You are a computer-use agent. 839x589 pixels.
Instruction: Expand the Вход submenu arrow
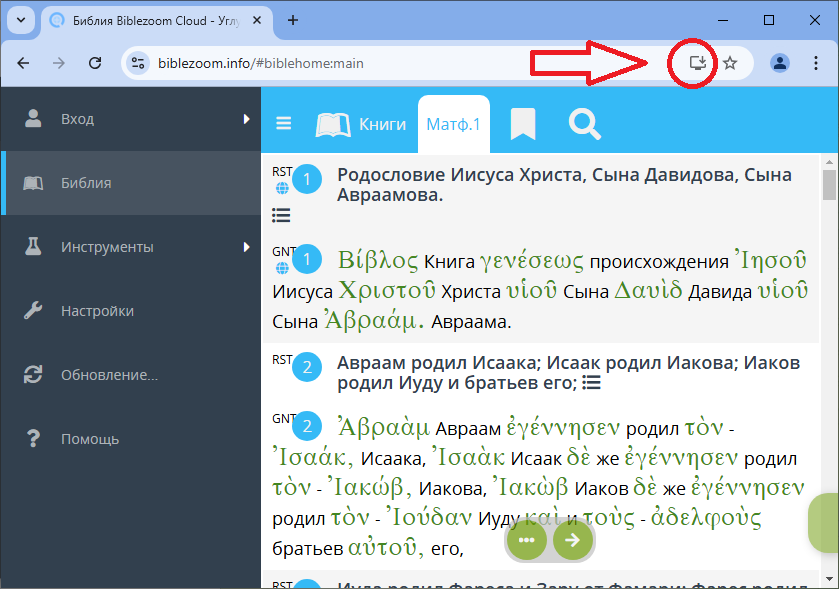coord(246,119)
